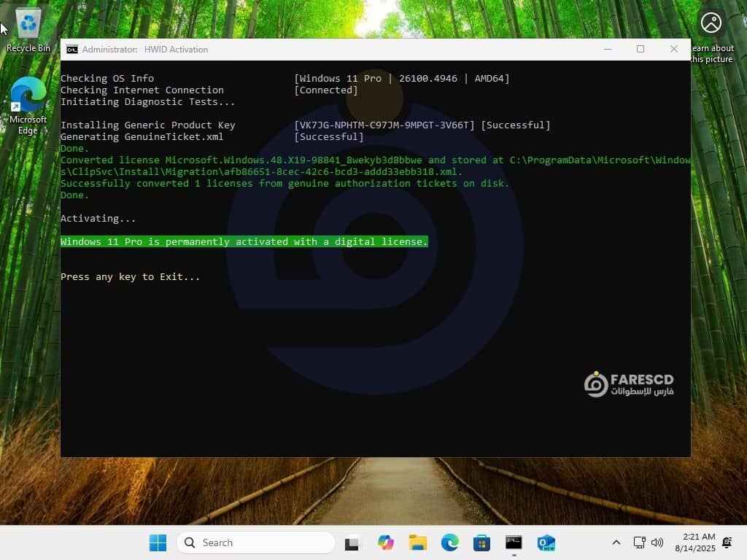Viewport: 747px width, 560px height.
Task: Open Microsoft Edge from the taskbar
Action: pyautogui.click(x=449, y=542)
